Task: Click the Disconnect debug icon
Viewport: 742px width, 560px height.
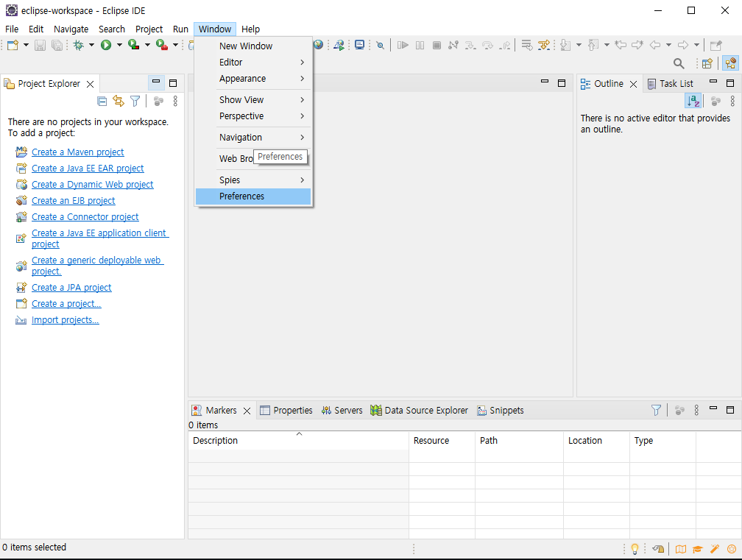Action: [x=453, y=45]
